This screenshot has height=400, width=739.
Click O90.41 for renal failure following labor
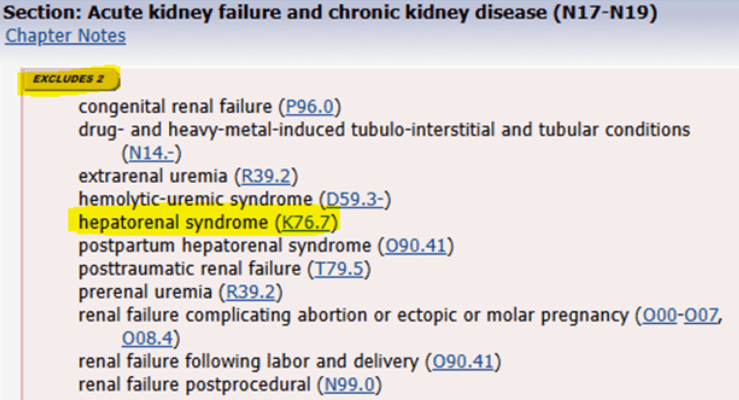463,360
